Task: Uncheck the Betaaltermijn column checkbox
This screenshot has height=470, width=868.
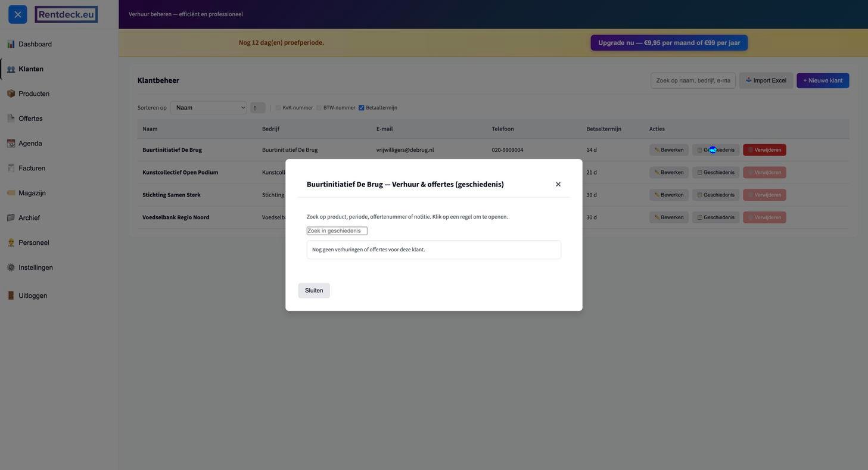Action: (362, 108)
